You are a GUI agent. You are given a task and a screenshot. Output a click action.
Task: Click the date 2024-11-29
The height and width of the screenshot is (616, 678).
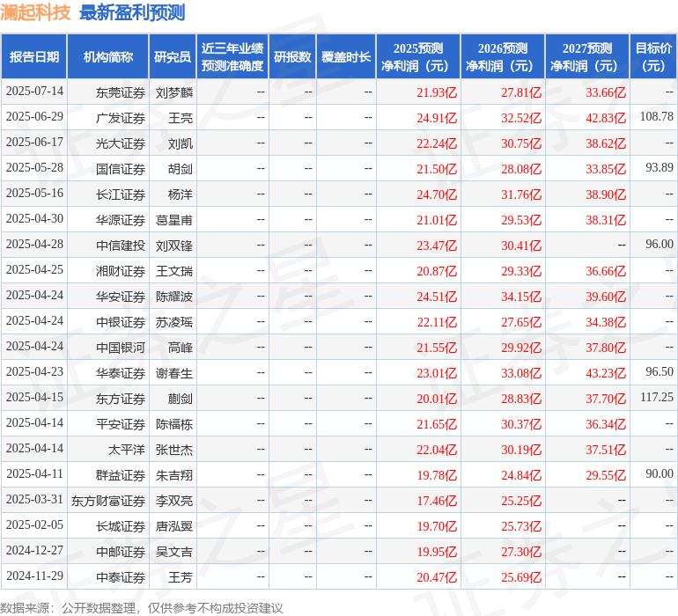pos(34,576)
